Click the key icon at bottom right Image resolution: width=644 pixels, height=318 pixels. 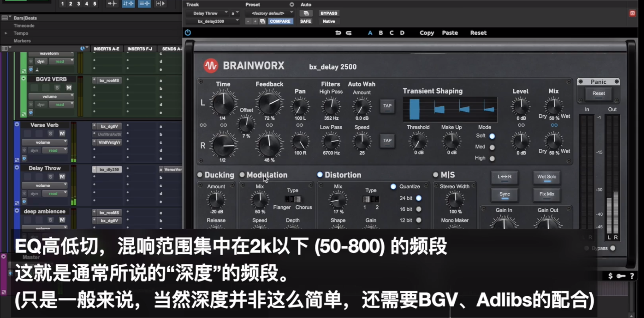click(621, 276)
